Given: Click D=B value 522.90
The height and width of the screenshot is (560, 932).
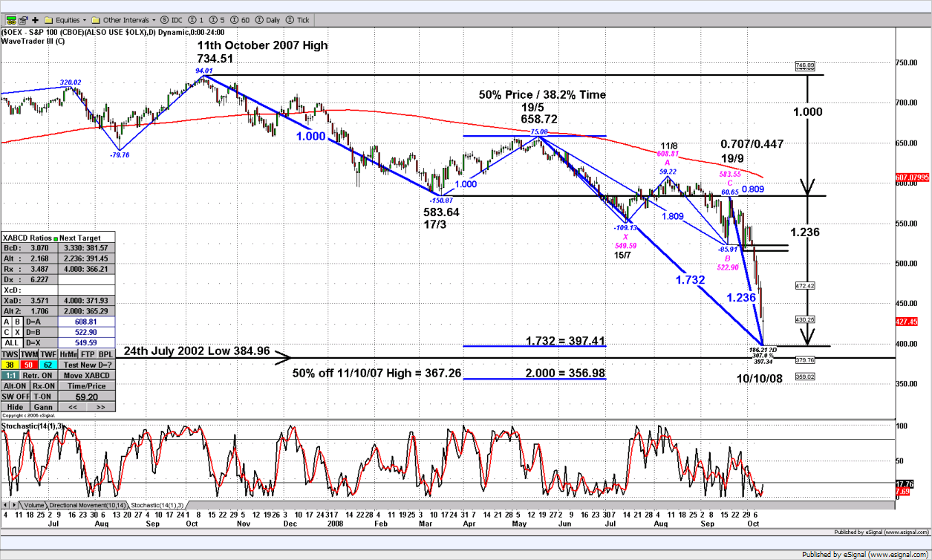Looking at the screenshot, I should click(x=86, y=332).
